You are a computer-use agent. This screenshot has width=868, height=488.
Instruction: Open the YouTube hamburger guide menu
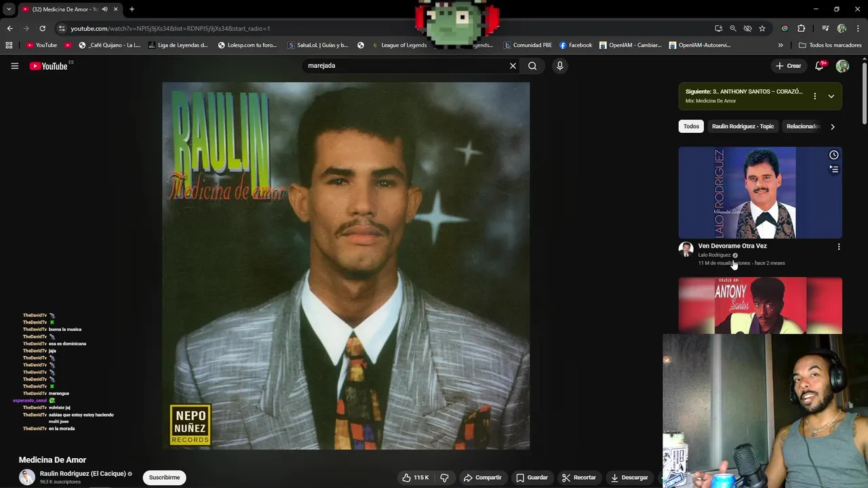pyautogui.click(x=14, y=66)
